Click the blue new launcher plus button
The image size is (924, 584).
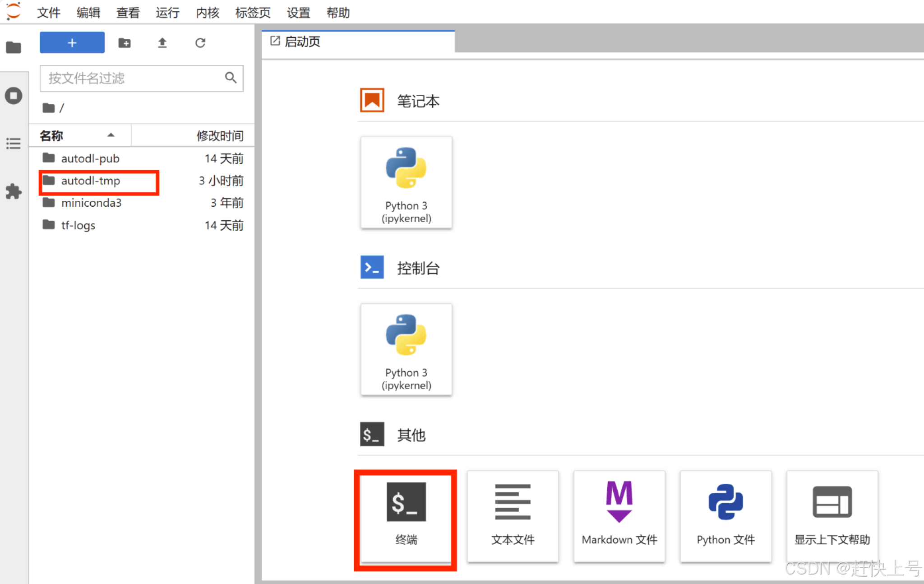tap(72, 43)
